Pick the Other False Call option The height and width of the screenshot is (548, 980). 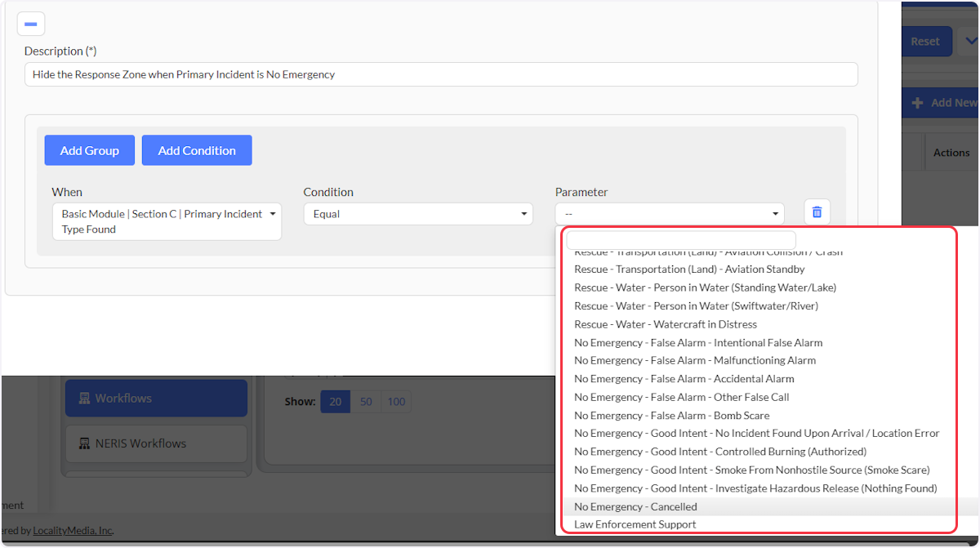click(x=682, y=397)
